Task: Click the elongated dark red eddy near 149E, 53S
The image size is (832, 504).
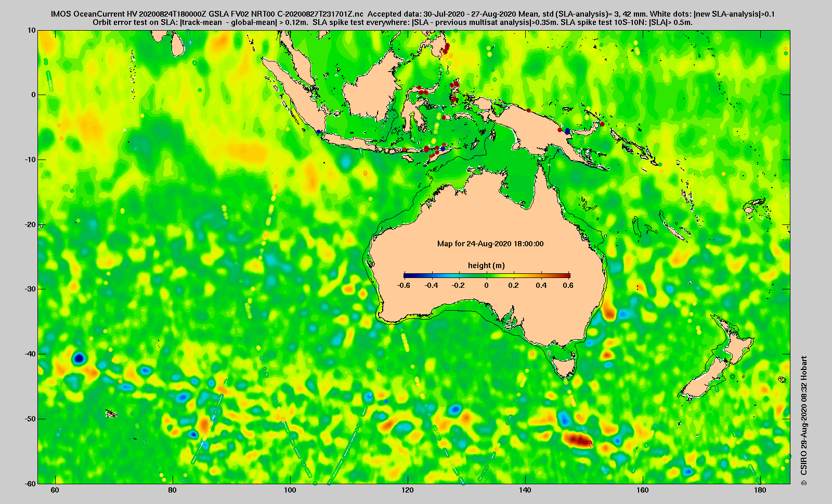Action: click(578, 441)
